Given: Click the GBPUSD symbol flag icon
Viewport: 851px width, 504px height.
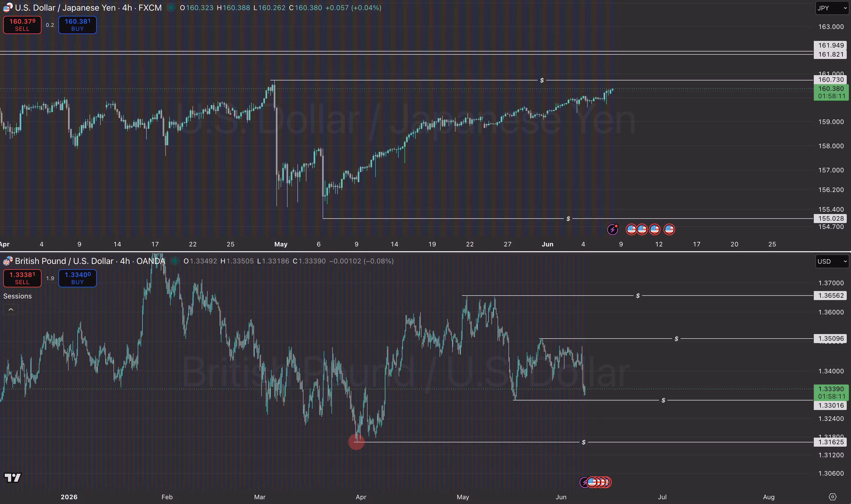Looking at the screenshot, I should [x=8, y=261].
